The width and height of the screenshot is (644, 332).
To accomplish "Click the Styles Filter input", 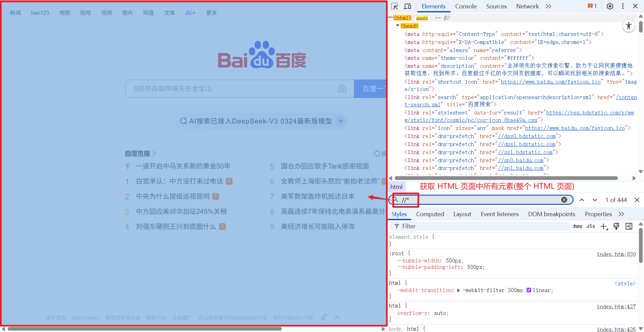I will coord(480,226).
